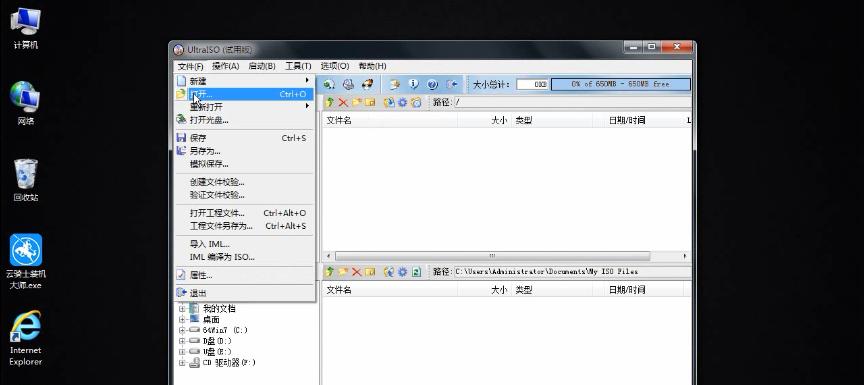Expand the 64Win7 (C:) drive node

[x=182, y=330]
